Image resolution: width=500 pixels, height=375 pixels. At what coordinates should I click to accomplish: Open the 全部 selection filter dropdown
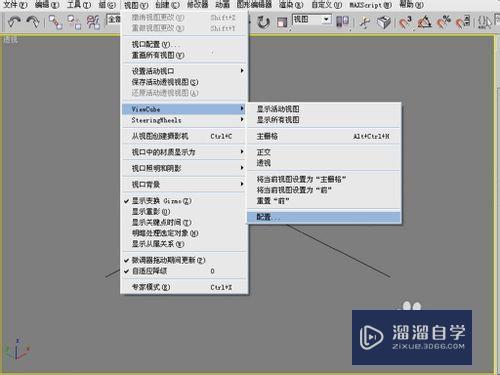(x=113, y=19)
